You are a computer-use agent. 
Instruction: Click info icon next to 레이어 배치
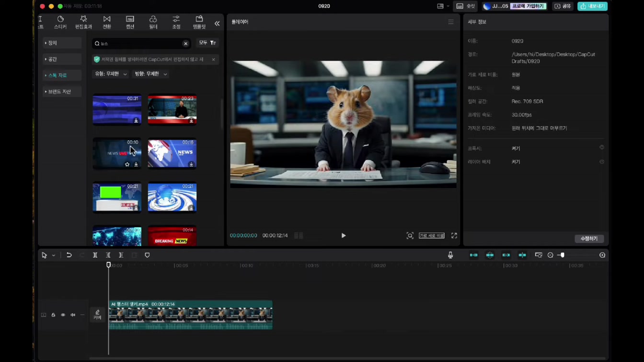click(x=602, y=162)
